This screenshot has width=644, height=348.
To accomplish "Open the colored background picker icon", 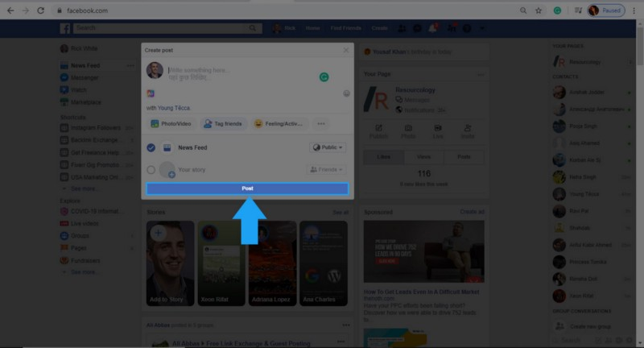I will tap(151, 93).
